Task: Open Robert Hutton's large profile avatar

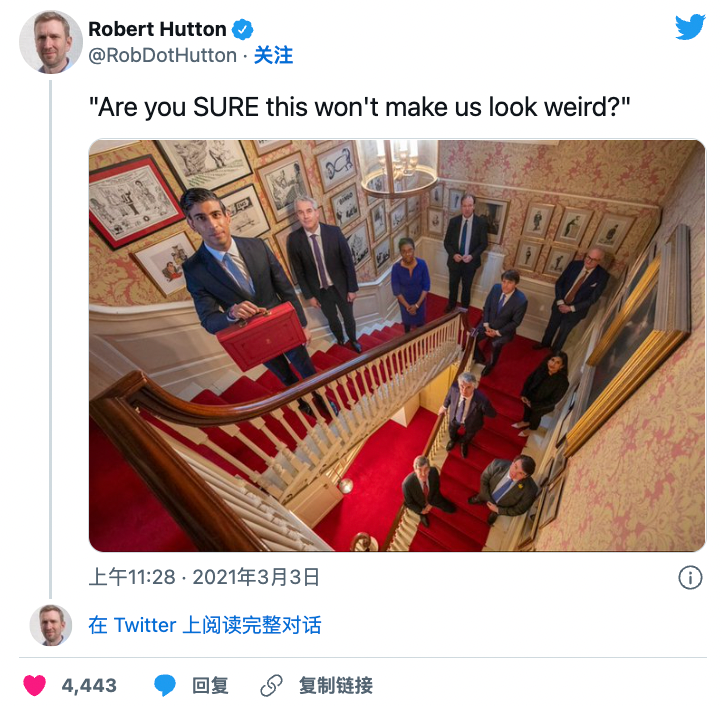Action: [x=51, y=42]
